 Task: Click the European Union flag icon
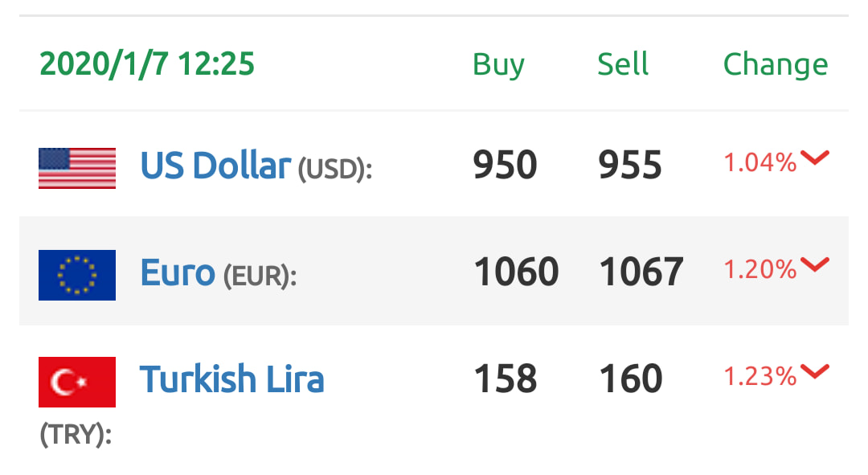[x=77, y=275]
